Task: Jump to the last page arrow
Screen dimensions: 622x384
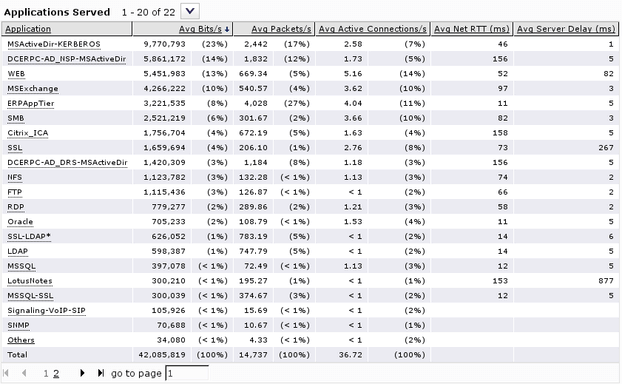Action: [x=101, y=373]
